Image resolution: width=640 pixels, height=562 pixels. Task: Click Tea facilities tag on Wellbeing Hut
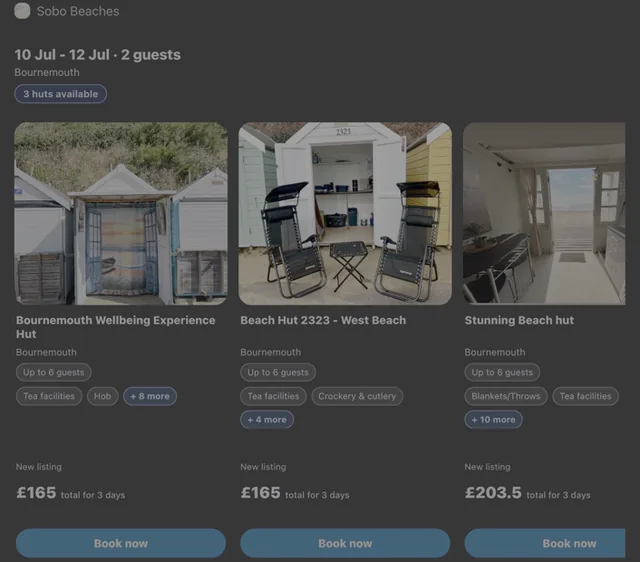point(49,396)
